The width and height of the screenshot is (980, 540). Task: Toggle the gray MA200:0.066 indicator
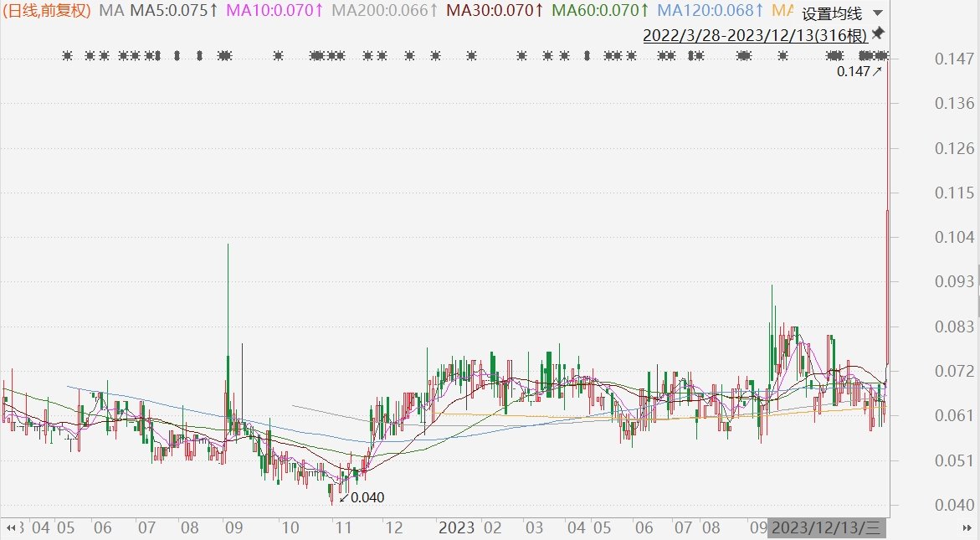pos(384,11)
